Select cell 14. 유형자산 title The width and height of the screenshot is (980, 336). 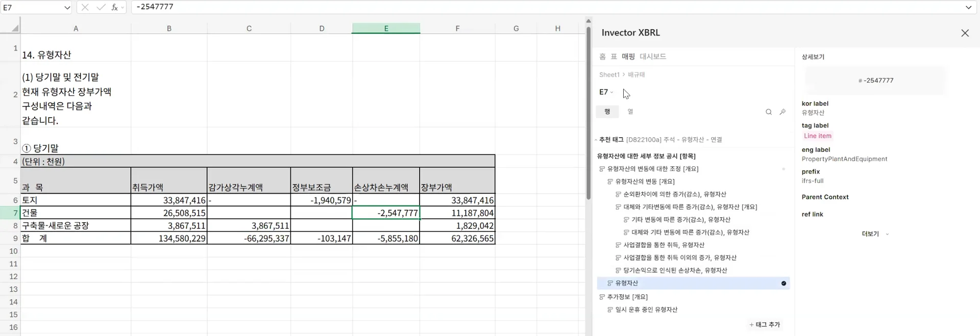[76, 48]
